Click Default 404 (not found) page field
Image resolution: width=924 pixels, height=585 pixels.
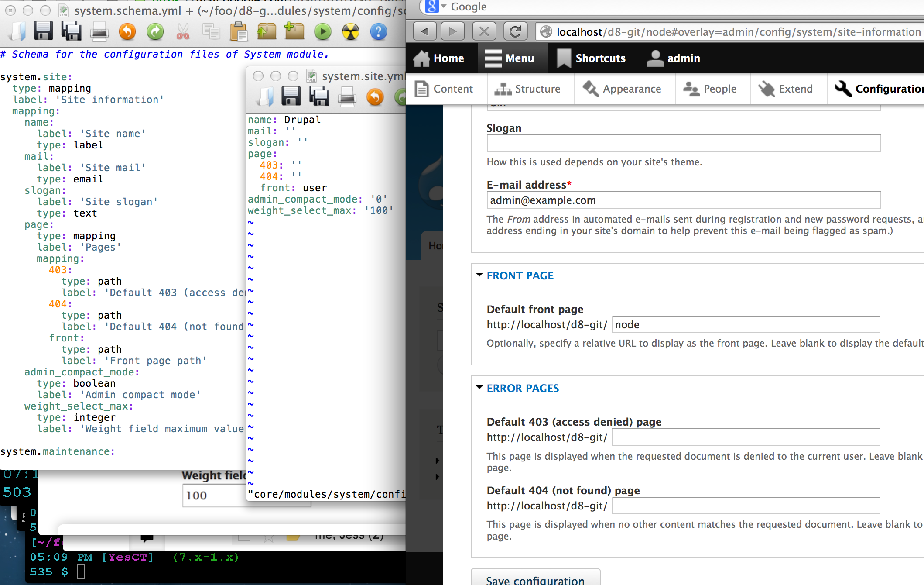[746, 506]
